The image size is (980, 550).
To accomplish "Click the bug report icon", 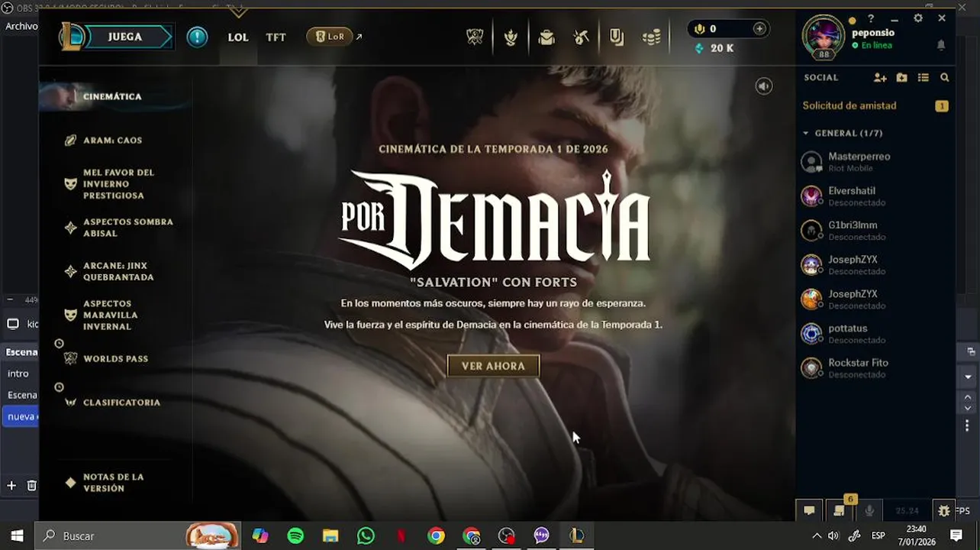I will 944,510.
